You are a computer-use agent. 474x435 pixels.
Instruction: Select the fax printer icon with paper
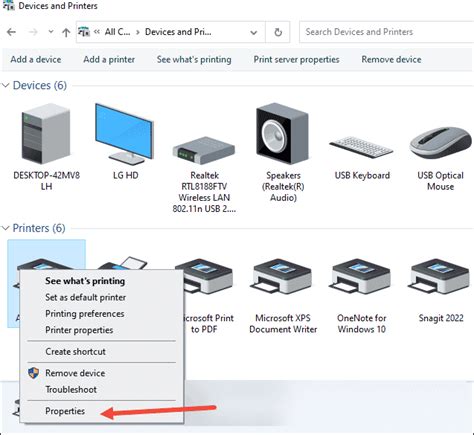tap(124, 263)
